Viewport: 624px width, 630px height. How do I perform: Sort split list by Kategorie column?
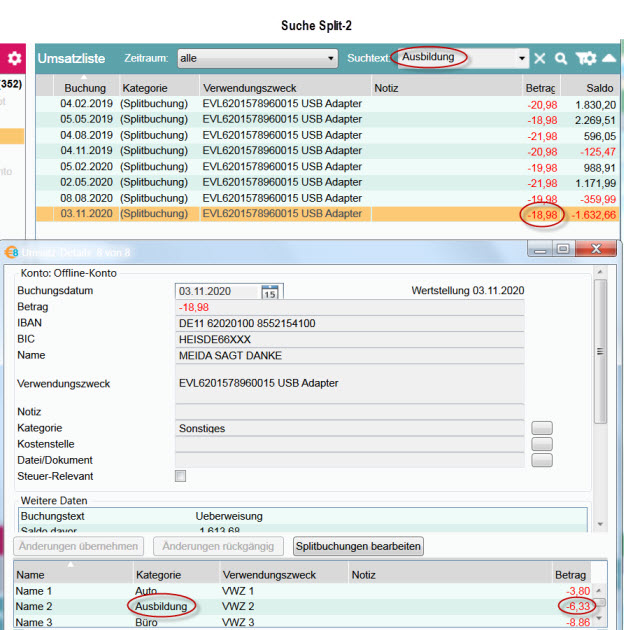tap(176, 575)
